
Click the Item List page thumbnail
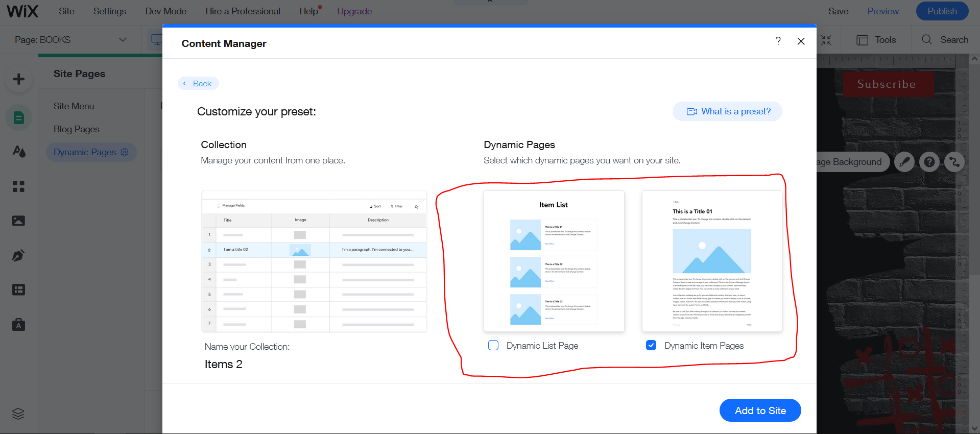point(554,261)
